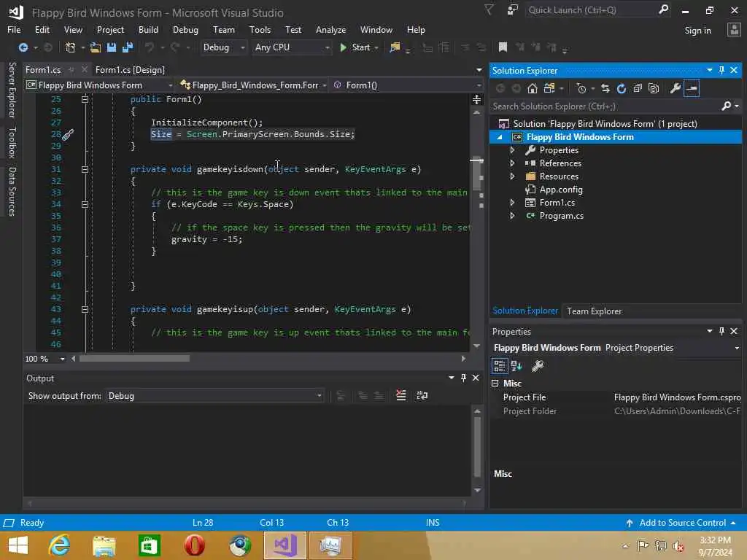Toggle word wrap in the Output window
Viewport: 747px width, 560px height.
point(422,396)
